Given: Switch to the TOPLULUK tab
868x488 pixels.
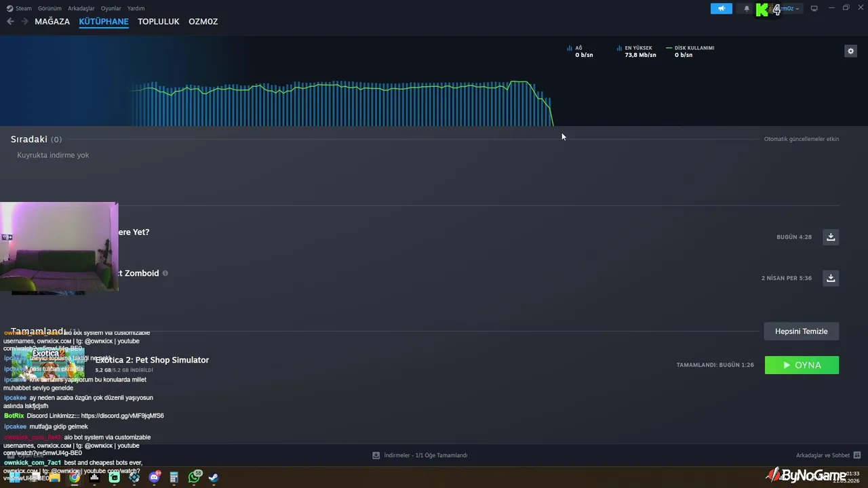Looking at the screenshot, I should (159, 22).
